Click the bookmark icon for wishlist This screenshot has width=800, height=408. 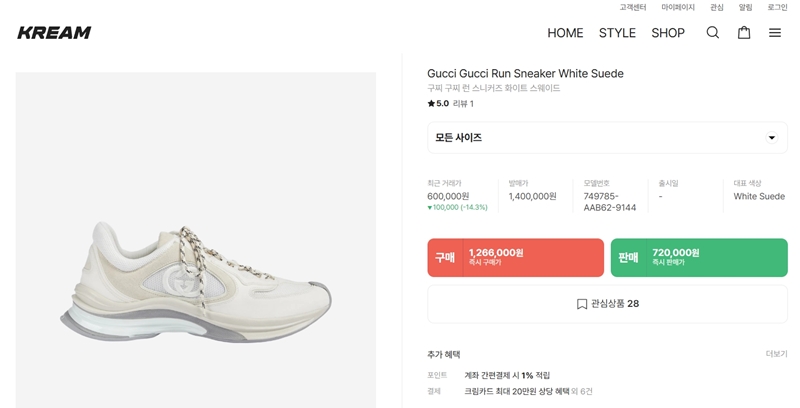[x=582, y=304]
